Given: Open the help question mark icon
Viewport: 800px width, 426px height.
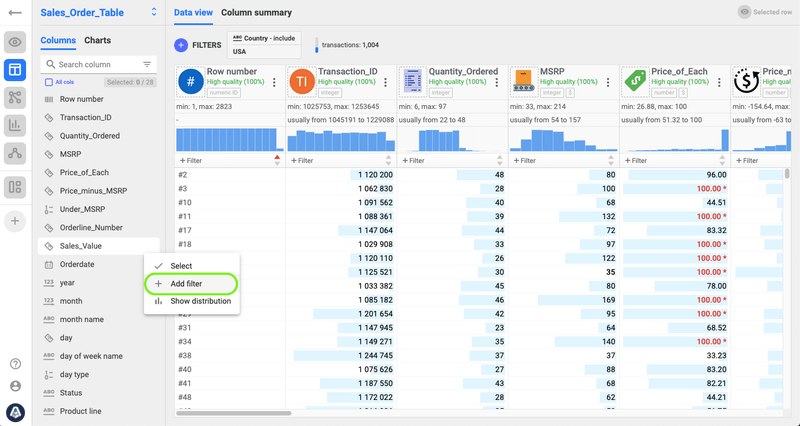Looking at the screenshot, I should click(15, 364).
